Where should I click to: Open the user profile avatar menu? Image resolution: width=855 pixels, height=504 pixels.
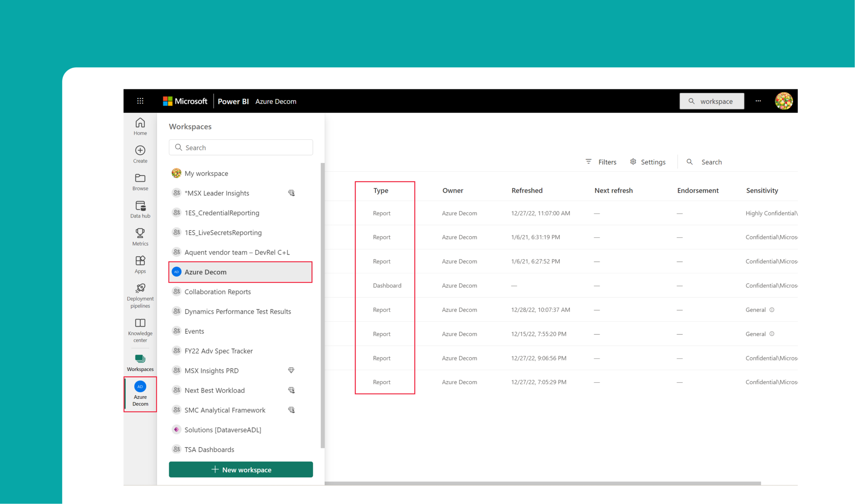point(783,101)
